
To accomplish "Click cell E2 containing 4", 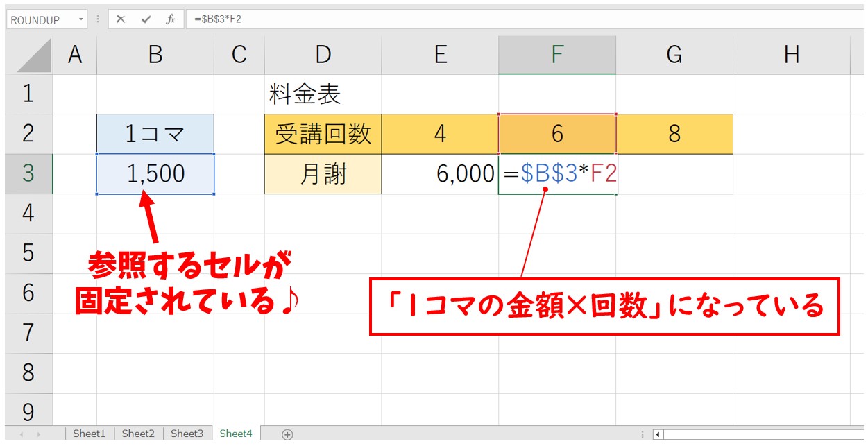I will pyautogui.click(x=440, y=134).
